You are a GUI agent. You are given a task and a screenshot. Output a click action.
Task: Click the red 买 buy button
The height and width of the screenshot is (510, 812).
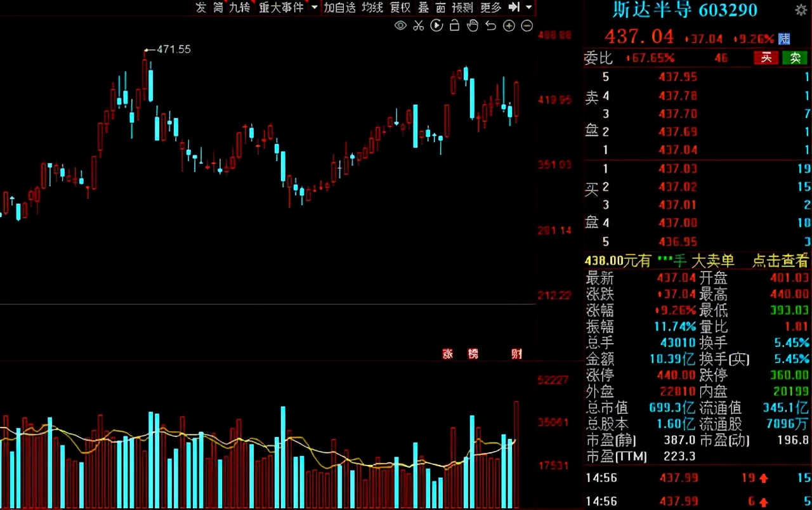[x=766, y=58]
